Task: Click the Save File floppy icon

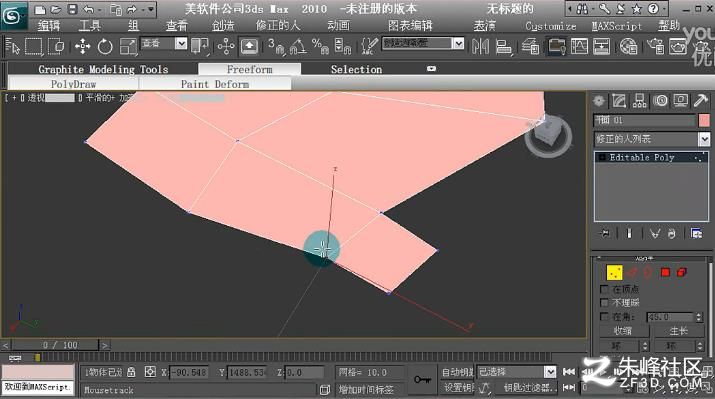Action: [x=72, y=9]
